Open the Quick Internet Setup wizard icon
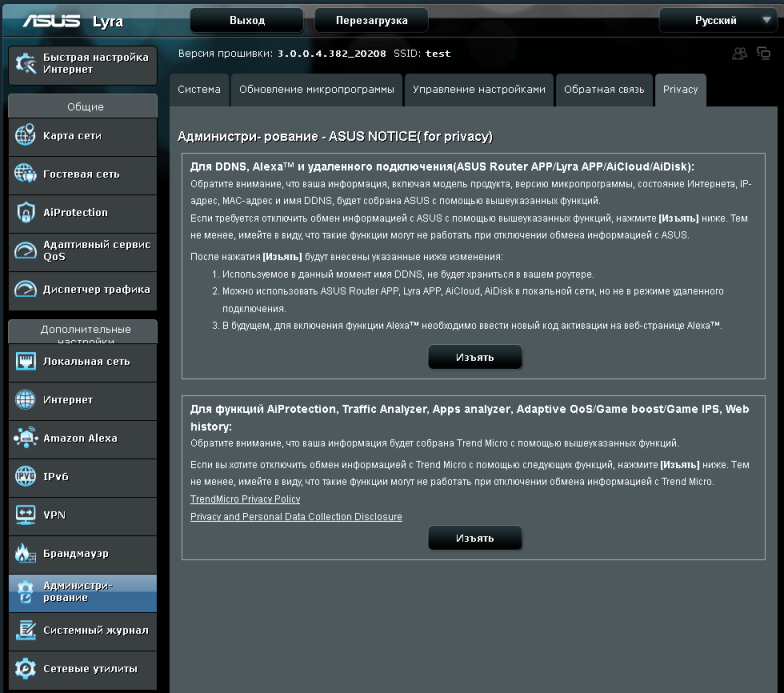This screenshot has height=693, width=784. 26,64
